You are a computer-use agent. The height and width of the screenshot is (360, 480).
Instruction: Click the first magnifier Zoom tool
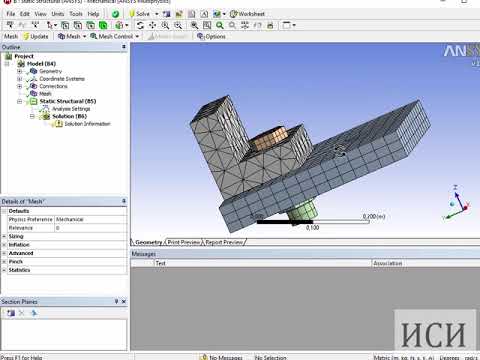click(x=165, y=25)
